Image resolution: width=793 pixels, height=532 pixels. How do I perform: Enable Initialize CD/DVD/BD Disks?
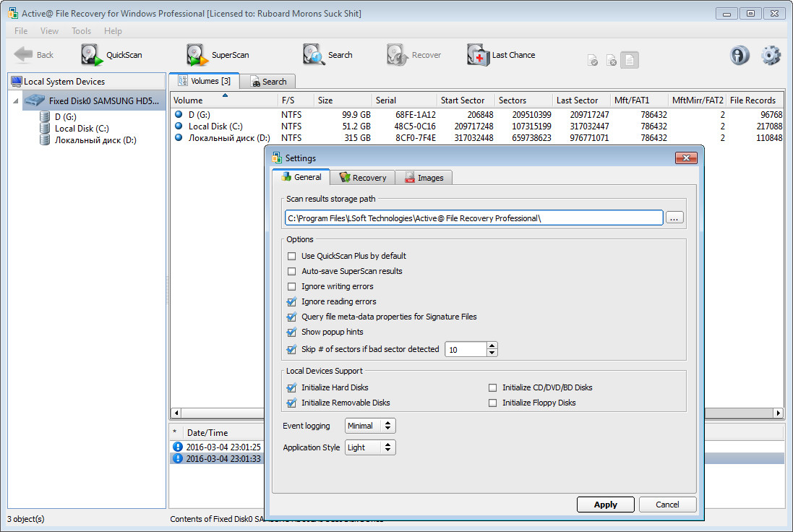(x=492, y=387)
